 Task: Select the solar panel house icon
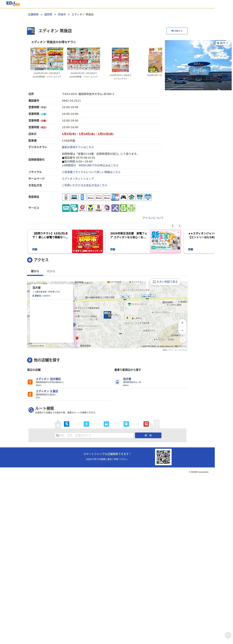coord(140,197)
